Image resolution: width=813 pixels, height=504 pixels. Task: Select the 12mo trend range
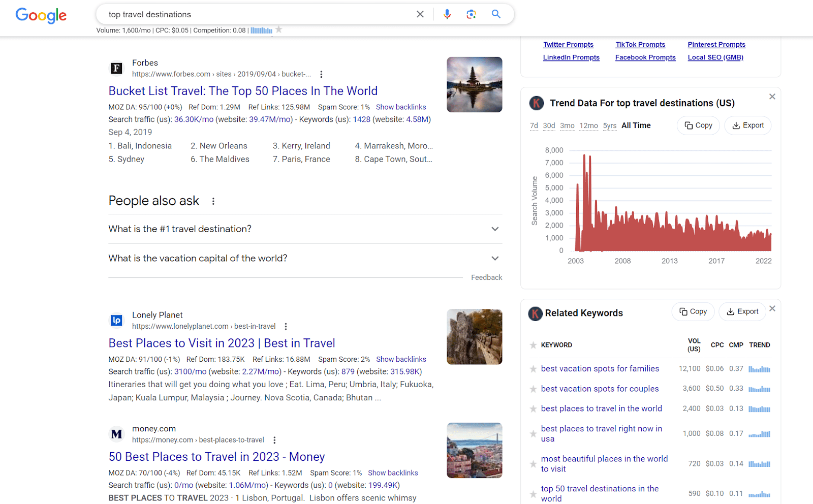click(x=588, y=125)
